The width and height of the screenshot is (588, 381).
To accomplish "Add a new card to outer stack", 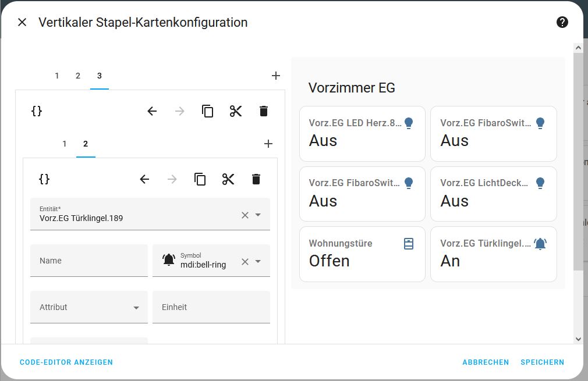I will [276, 76].
